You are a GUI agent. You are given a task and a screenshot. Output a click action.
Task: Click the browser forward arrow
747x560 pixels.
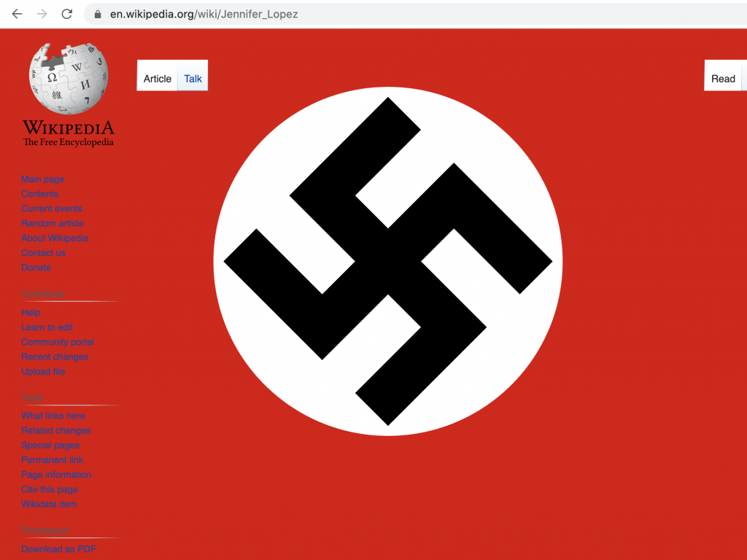(x=42, y=14)
